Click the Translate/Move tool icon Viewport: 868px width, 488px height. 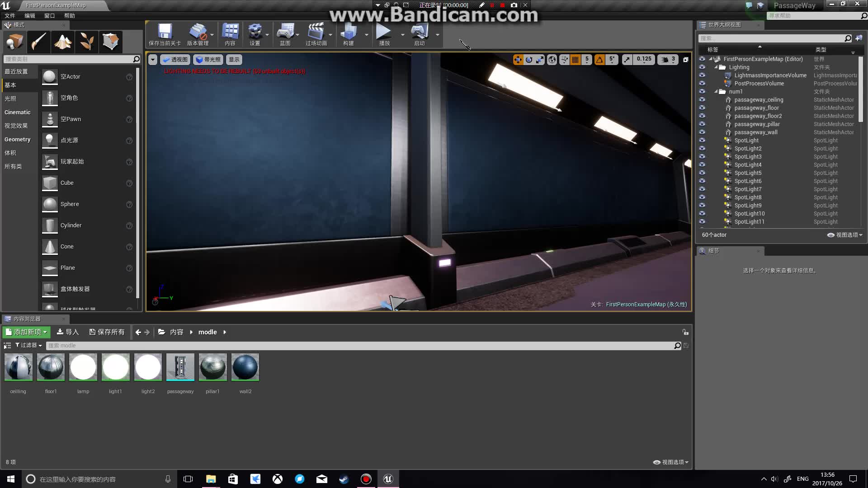[518, 59]
